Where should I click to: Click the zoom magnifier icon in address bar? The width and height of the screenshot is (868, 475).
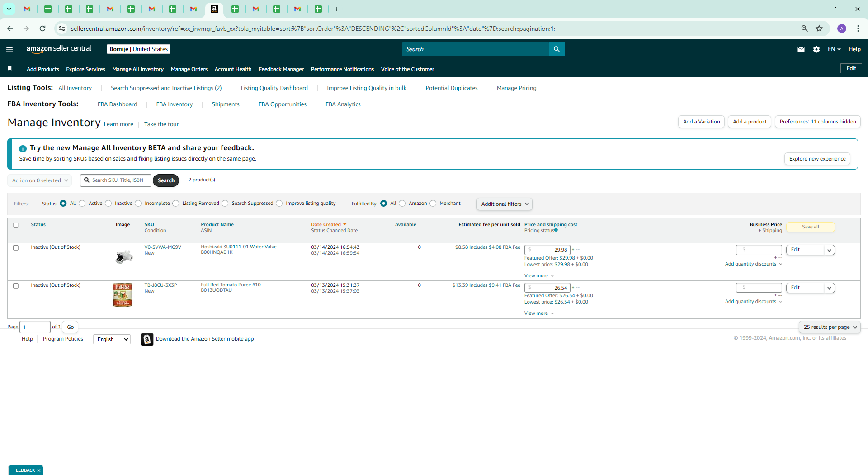805,28
